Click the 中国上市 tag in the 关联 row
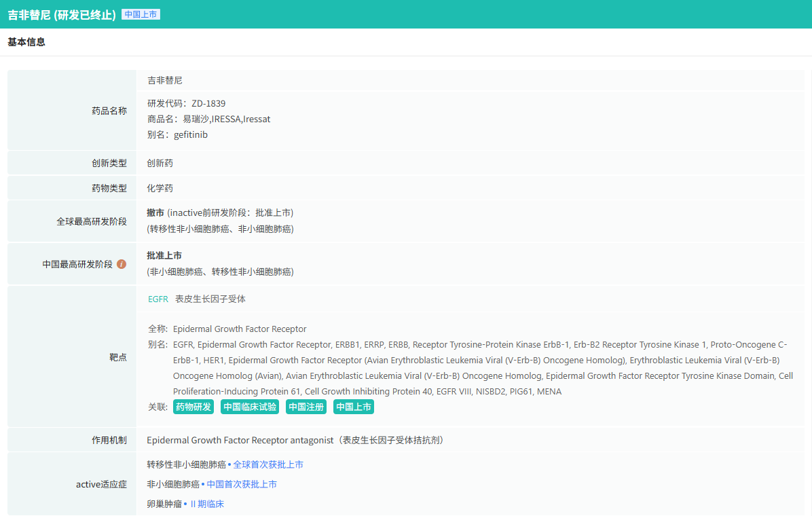 click(354, 407)
